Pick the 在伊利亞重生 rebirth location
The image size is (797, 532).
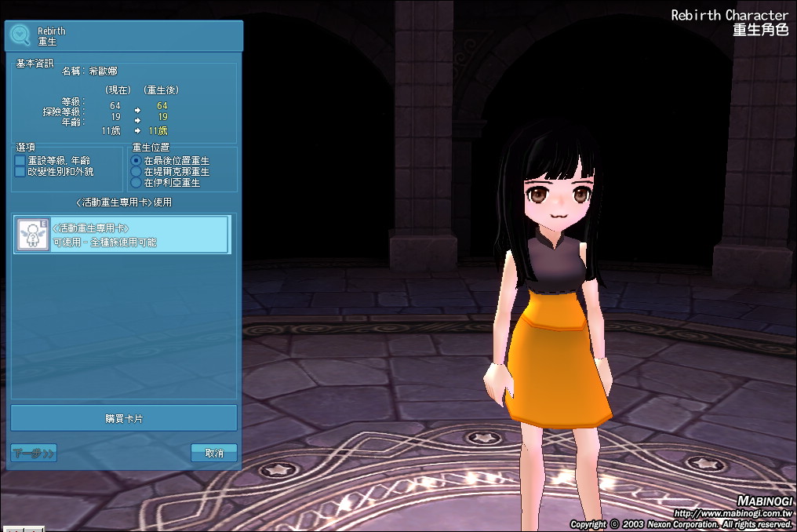pos(136,182)
